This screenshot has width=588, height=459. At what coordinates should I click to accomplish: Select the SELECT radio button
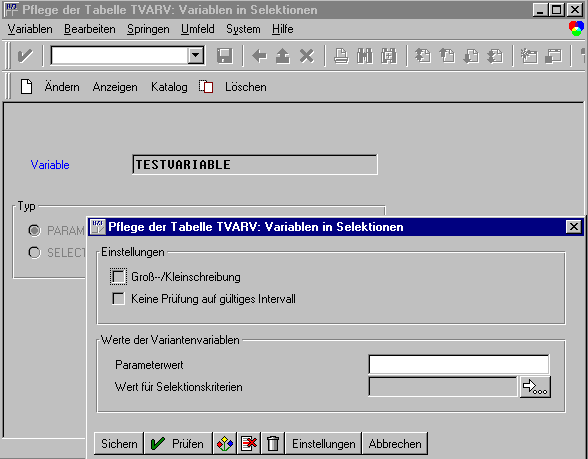click(x=34, y=253)
